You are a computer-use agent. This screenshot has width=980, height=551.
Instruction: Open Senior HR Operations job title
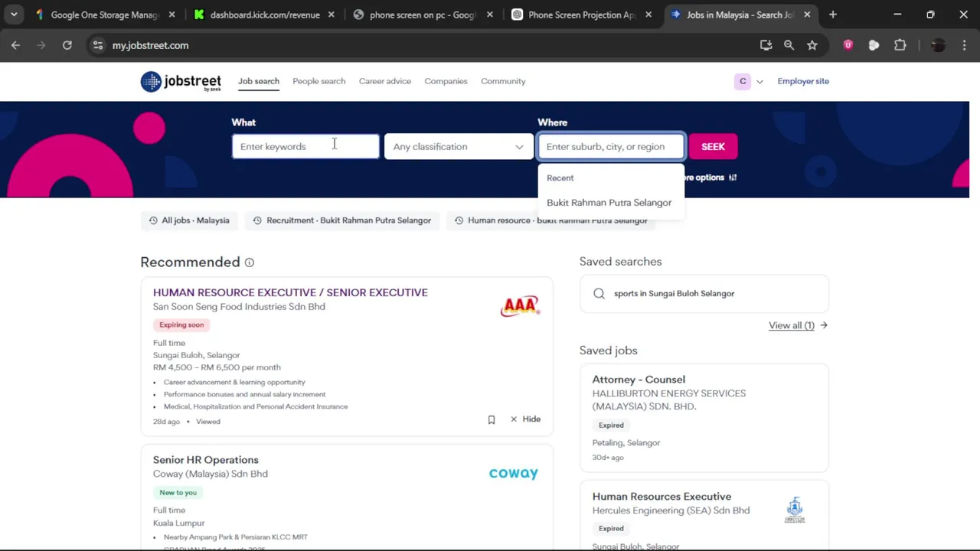tap(206, 460)
